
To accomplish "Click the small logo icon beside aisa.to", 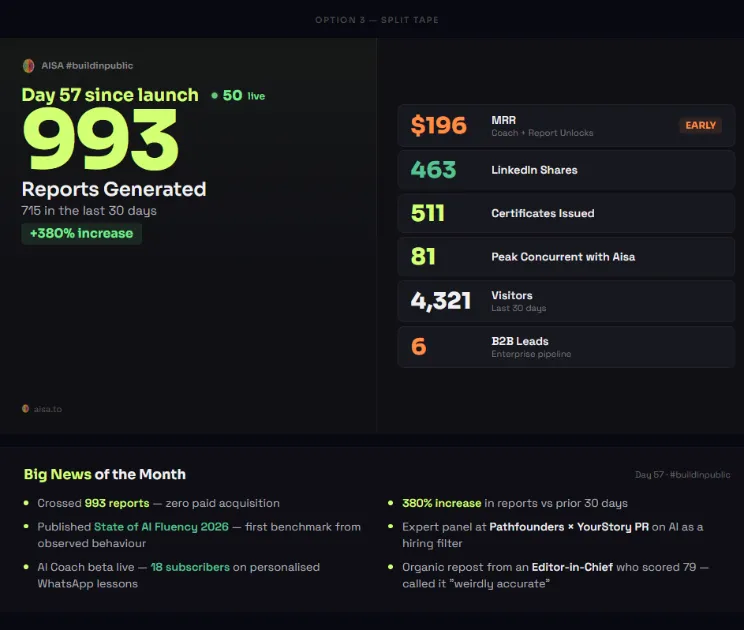I will (26, 408).
